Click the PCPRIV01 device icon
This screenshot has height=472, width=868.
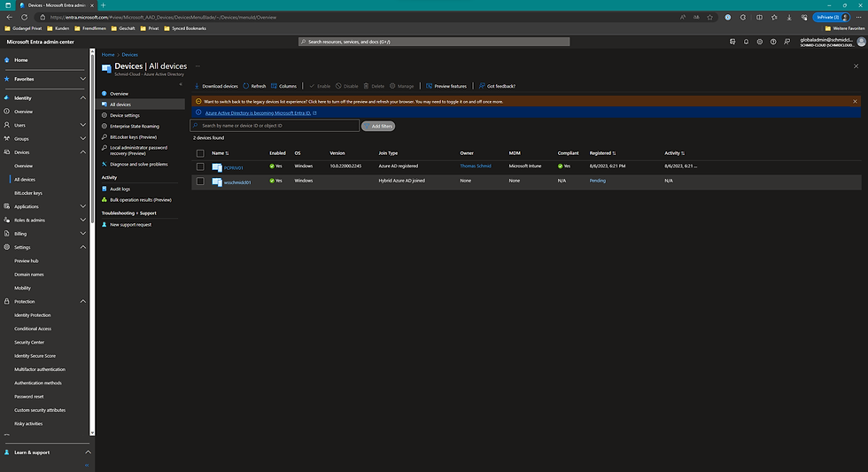click(217, 167)
